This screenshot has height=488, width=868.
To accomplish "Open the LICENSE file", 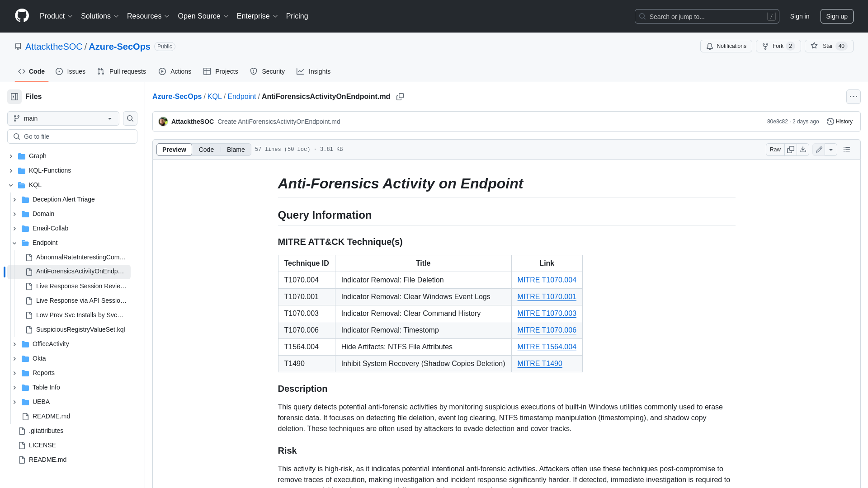I will coord(42,445).
